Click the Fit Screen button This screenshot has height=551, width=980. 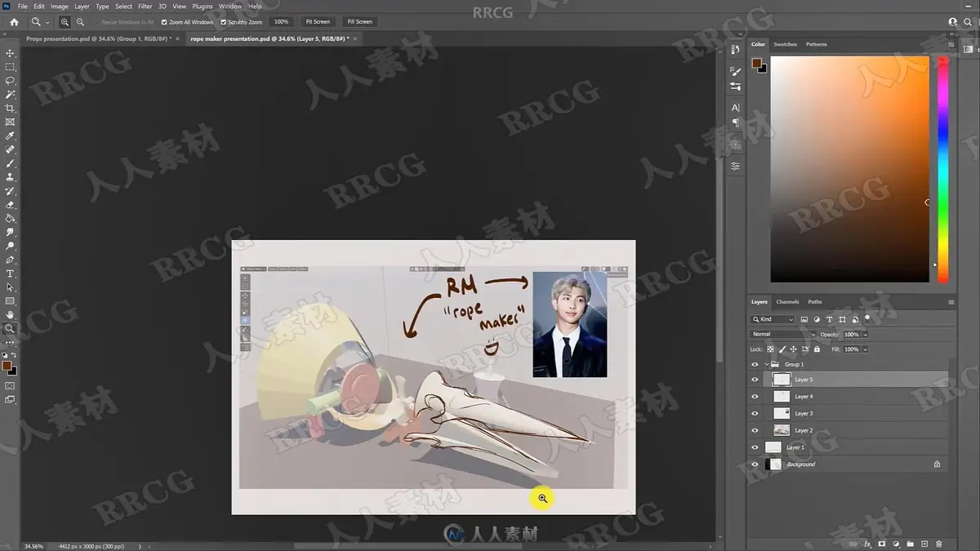(x=318, y=22)
